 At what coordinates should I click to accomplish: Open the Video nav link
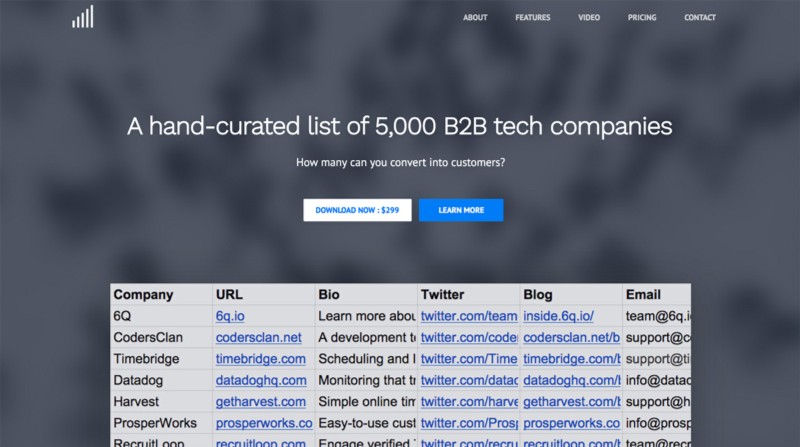(589, 18)
